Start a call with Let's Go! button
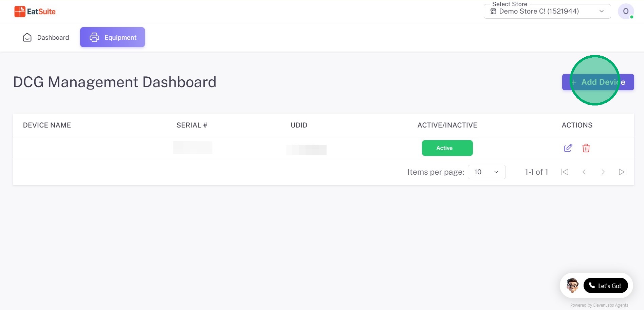644x310 pixels. pyautogui.click(x=606, y=286)
